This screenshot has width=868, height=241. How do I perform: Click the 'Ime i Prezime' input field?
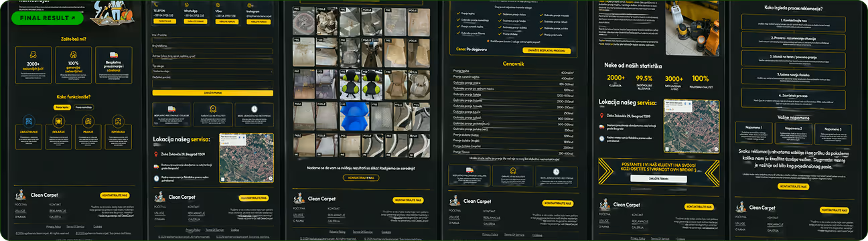pos(213,41)
